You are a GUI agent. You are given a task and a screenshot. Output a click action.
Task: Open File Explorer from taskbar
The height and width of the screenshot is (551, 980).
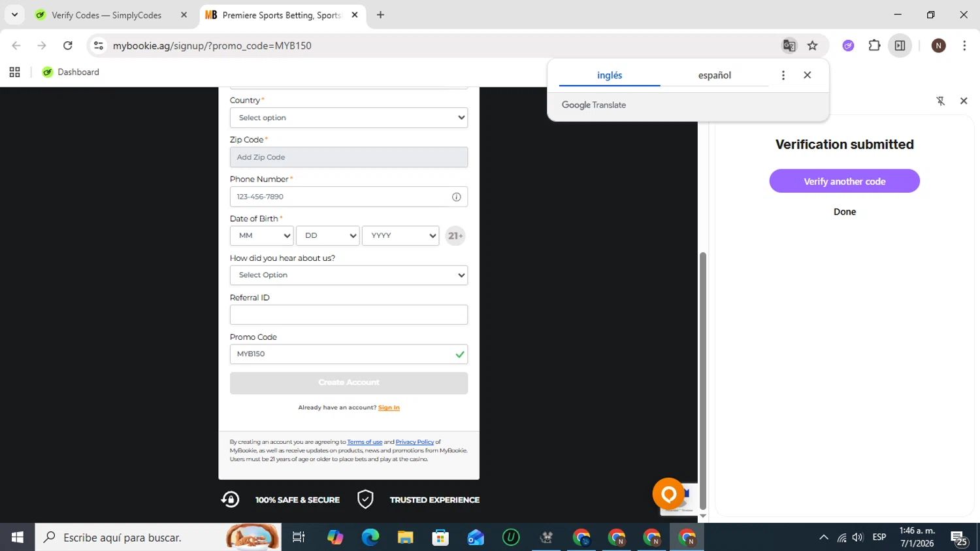tap(406, 537)
